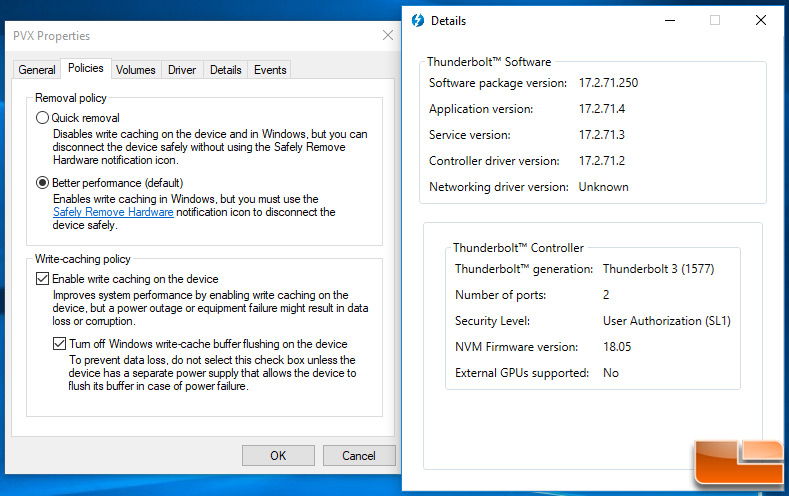
Task: Close the Thunderbolt Details window
Action: point(761,20)
